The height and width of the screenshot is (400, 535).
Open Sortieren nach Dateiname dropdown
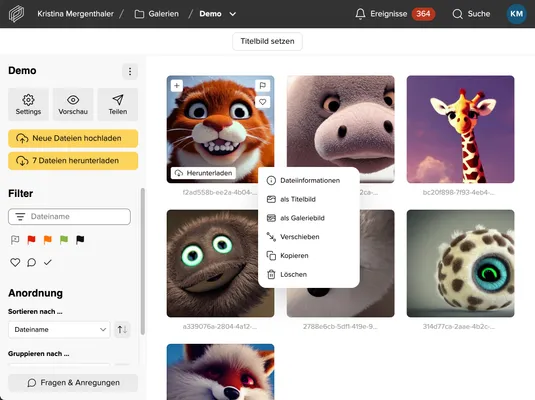click(59, 330)
